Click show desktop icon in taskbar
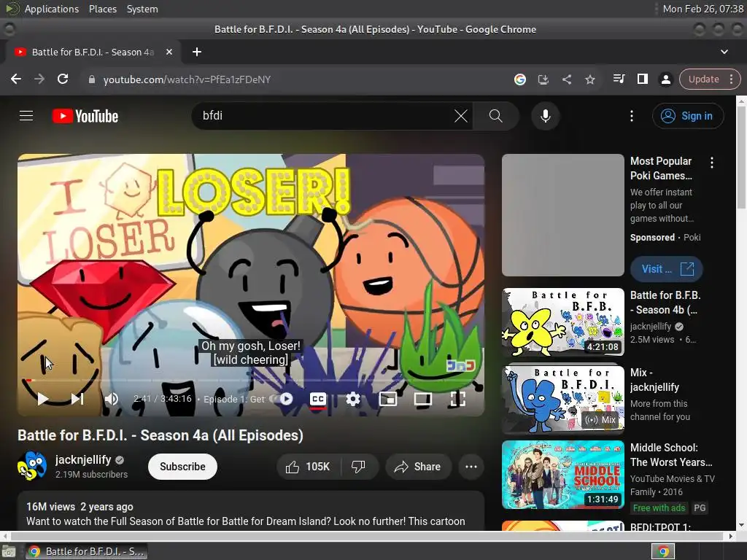Viewport: 747px width, 560px height. coord(9,551)
